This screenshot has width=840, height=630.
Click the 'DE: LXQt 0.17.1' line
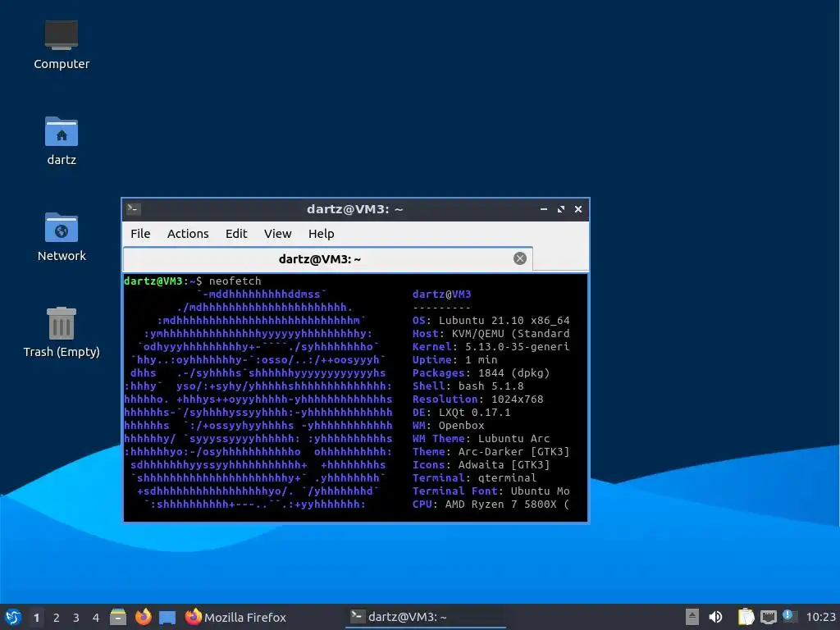(x=461, y=412)
